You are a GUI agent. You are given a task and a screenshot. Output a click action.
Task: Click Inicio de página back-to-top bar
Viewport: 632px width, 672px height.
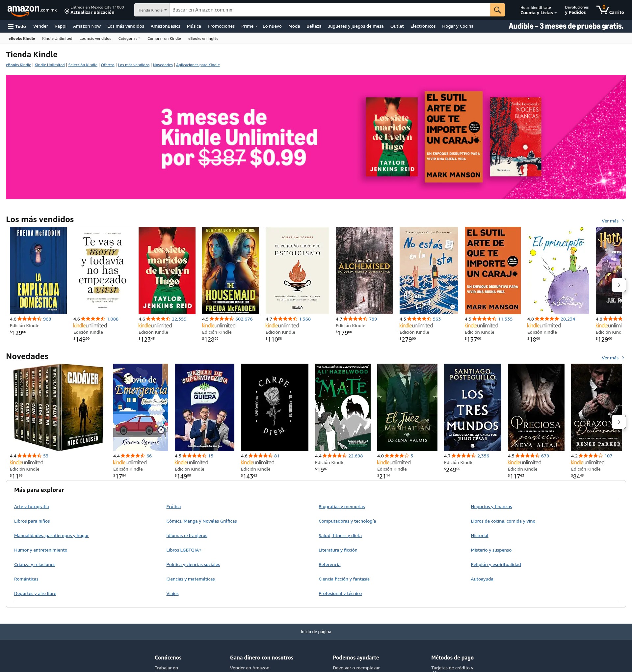pos(316,632)
